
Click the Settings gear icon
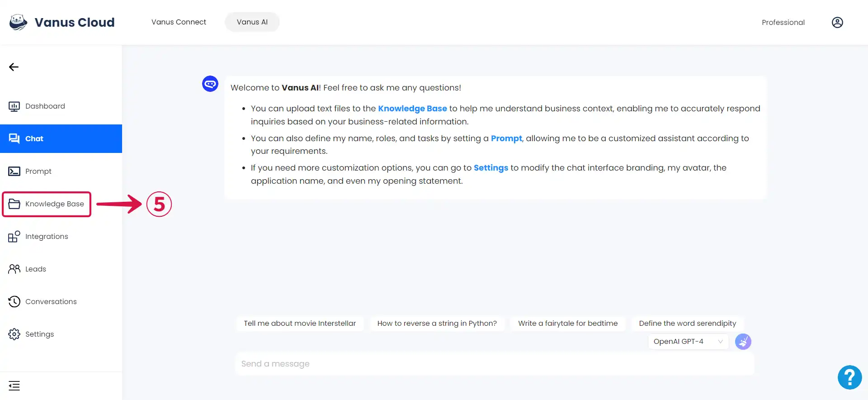click(x=14, y=334)
